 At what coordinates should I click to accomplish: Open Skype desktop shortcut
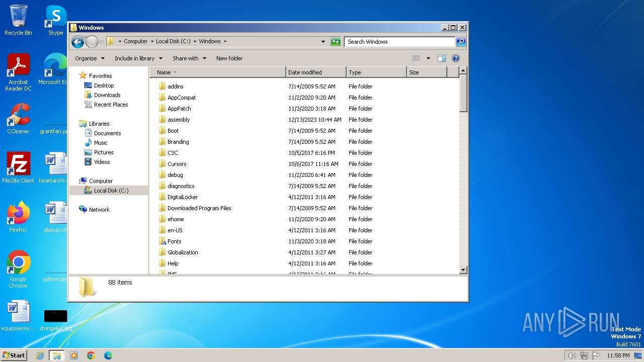click(56, 20)
